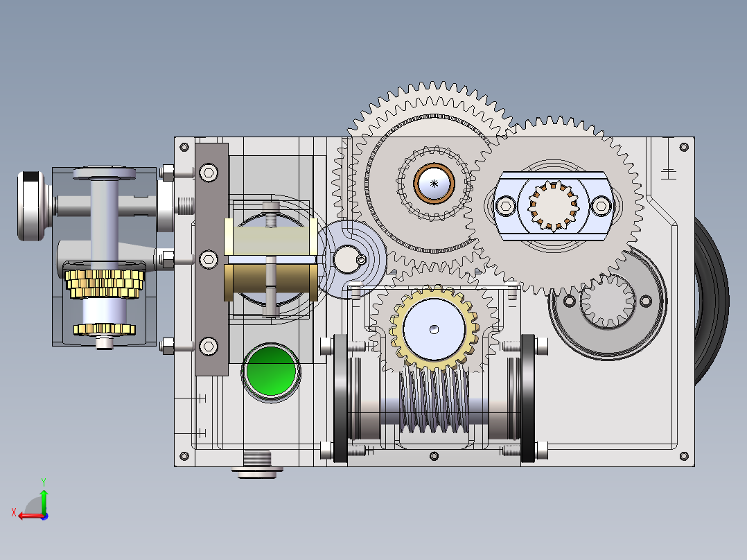Select the bottom hex bolt on the gray vertical bar
This screenshot has height=560, width=747.
pos(209,347)
